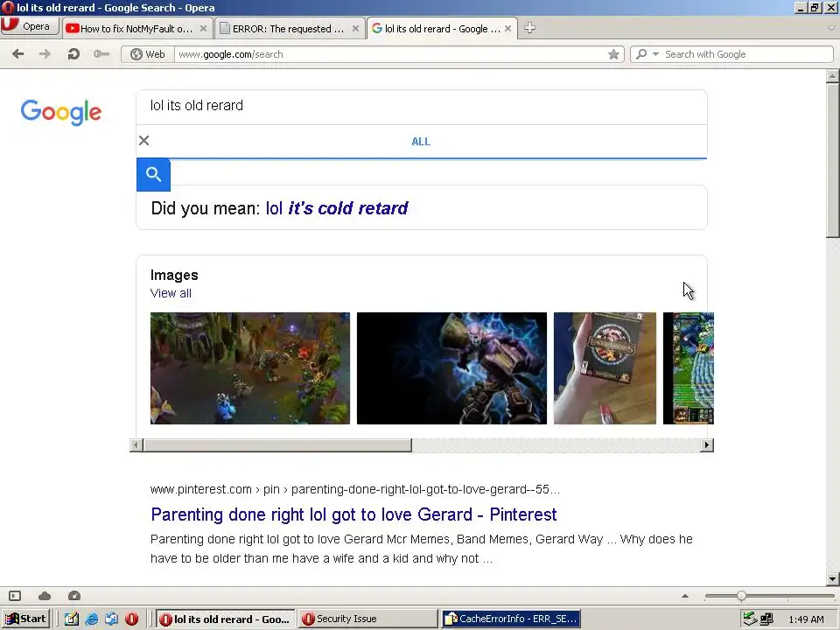
Task: Close the ERROR: The requested tab
Action: click(355, 28)
